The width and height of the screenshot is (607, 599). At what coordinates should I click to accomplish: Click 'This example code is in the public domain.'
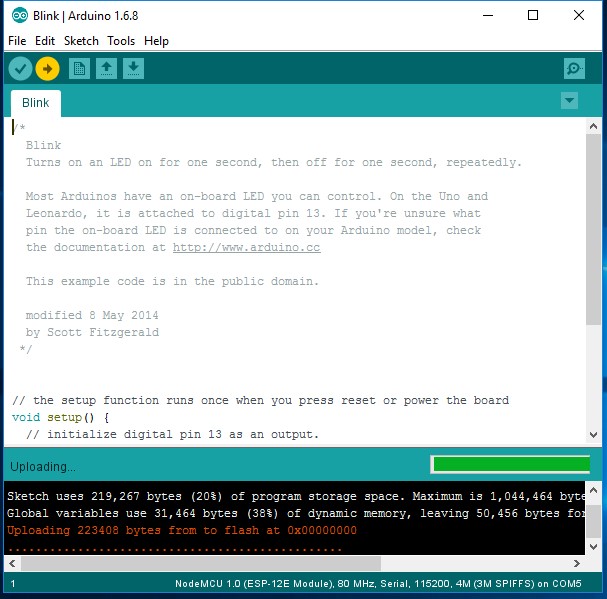pos(173,281)
